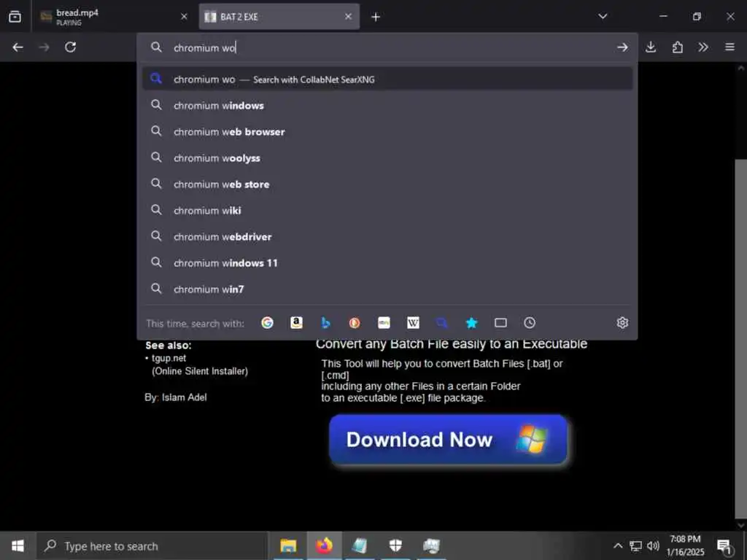
Task: Choose the 'chromium webdriver' suggestion
Action: point(387,236)
